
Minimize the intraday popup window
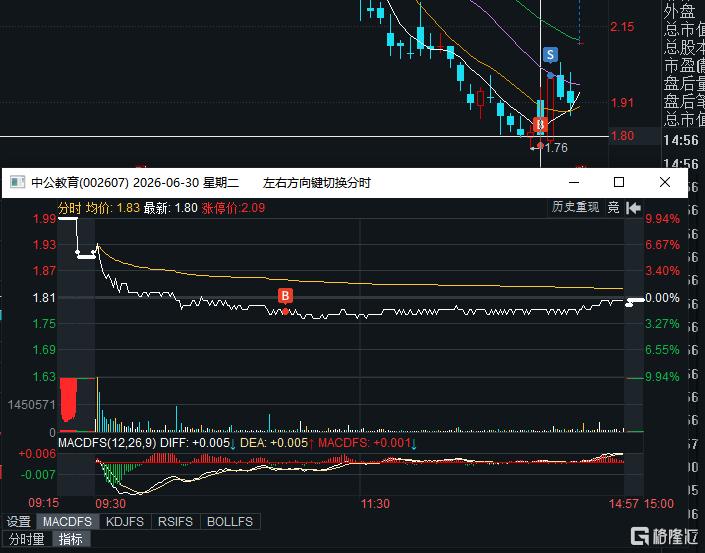tap(574, 182)
